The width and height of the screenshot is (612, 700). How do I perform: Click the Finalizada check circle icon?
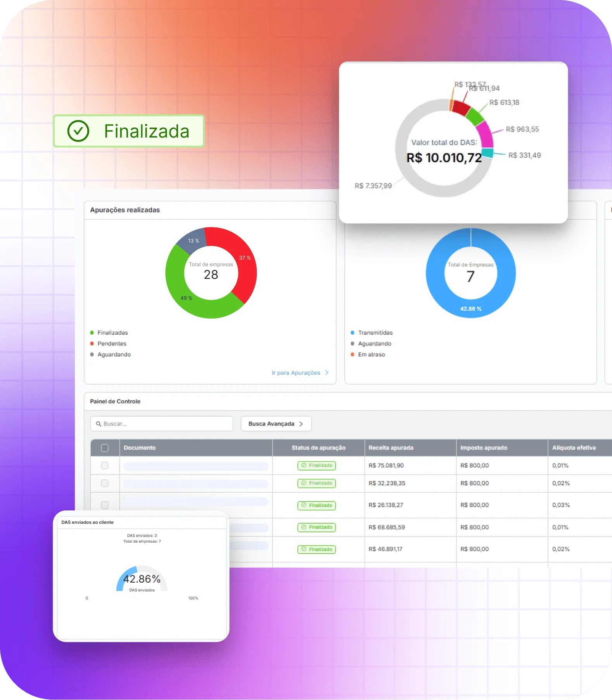coord(78,131)
